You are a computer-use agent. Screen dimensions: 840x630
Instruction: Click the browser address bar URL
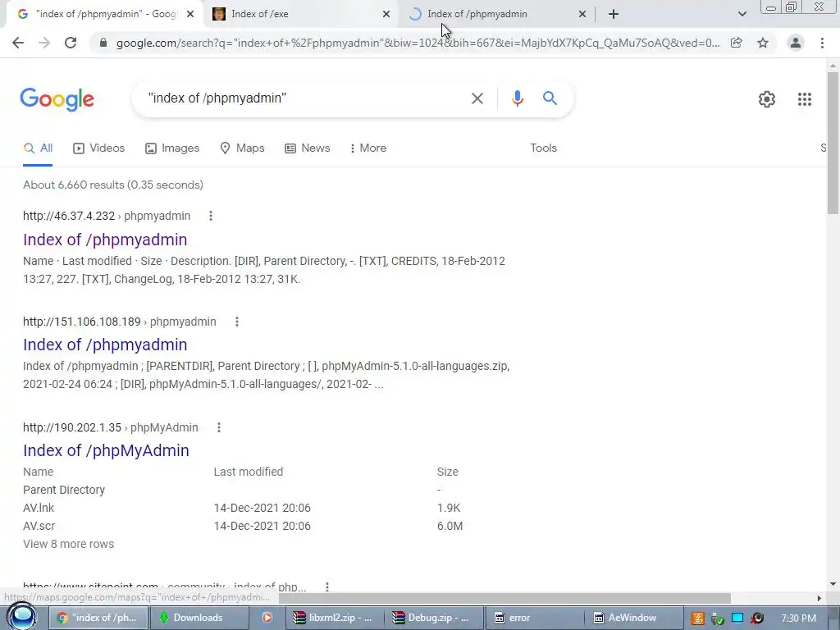(418, 43)
